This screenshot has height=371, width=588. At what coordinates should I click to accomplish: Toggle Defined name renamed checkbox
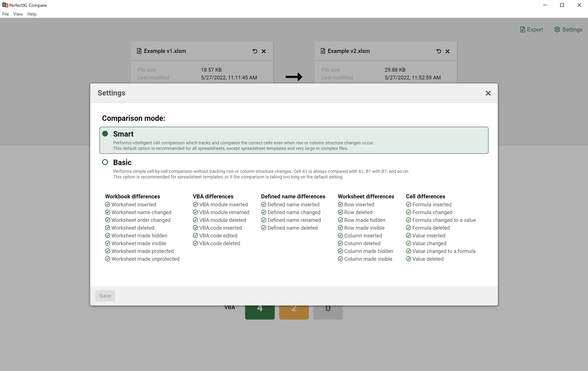[263, 220]
